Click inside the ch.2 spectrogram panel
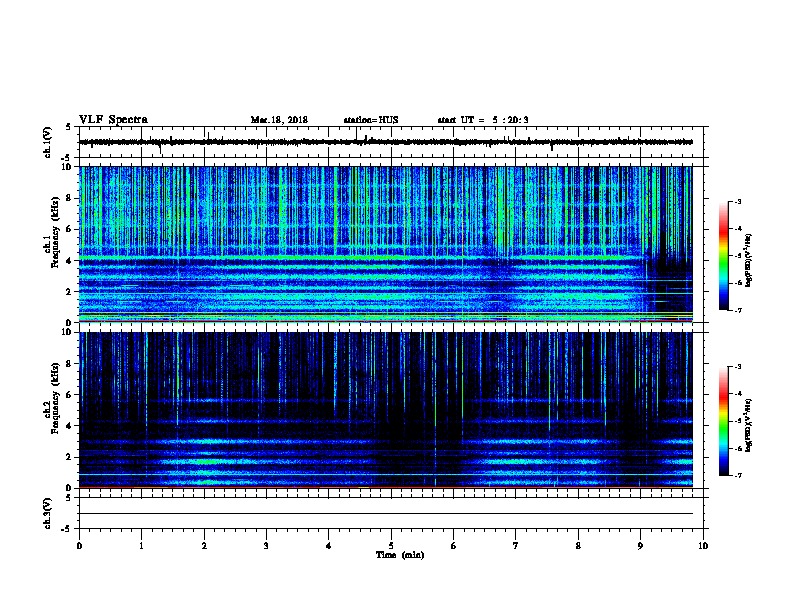 click(386, 410)
